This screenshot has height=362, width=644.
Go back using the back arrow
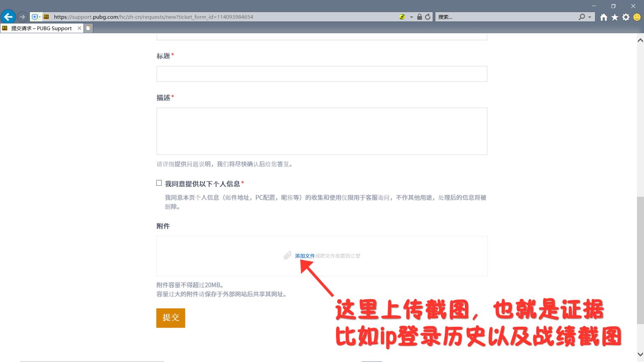(8, 16)
